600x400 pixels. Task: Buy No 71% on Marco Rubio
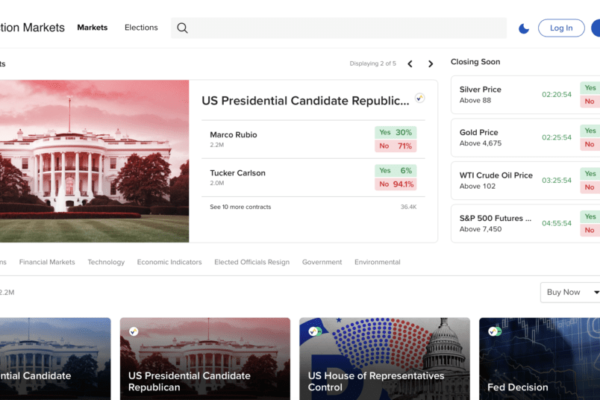pos(396,146)
